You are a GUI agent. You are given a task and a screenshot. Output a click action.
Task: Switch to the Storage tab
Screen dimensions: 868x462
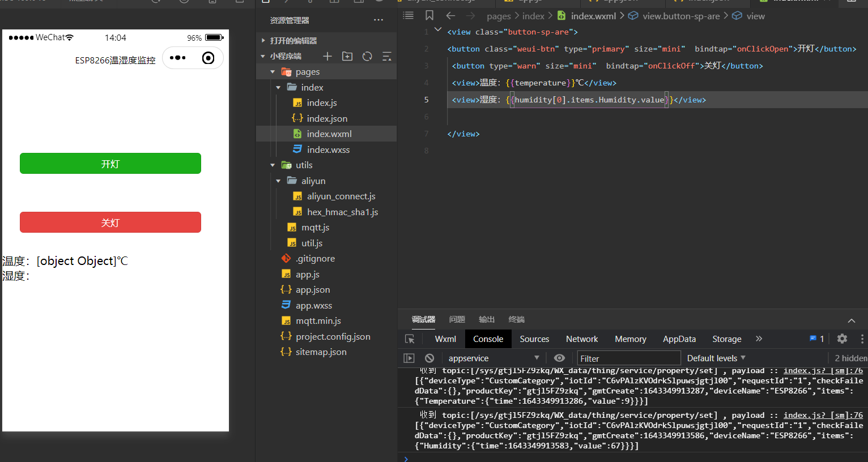727,339
